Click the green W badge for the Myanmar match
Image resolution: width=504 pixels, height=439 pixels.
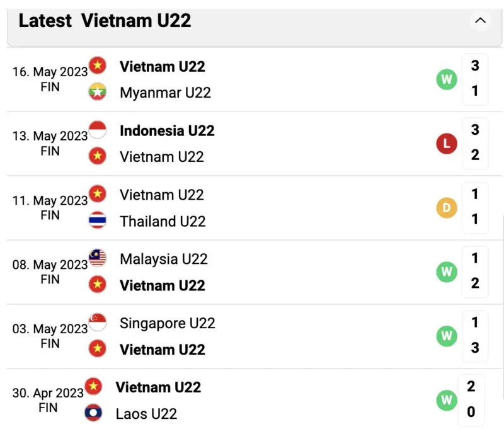(x=447, y=79)
